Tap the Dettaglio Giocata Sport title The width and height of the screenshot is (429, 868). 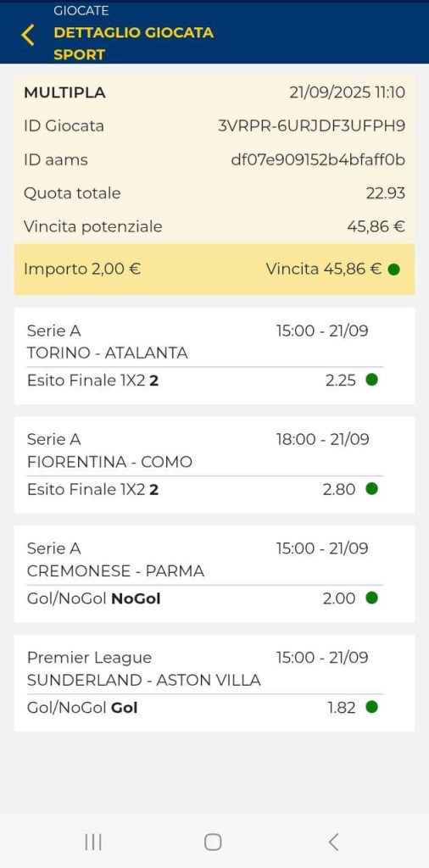[x=133, y=43]
